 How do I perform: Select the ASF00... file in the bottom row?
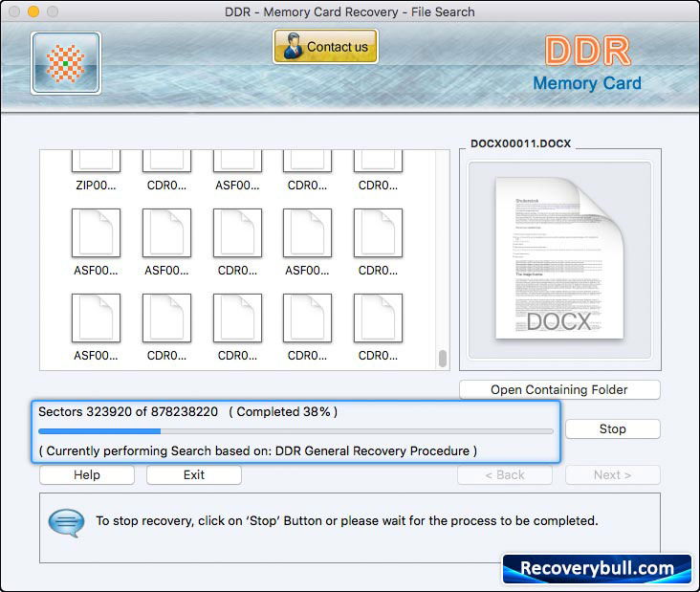coord(96,327)
